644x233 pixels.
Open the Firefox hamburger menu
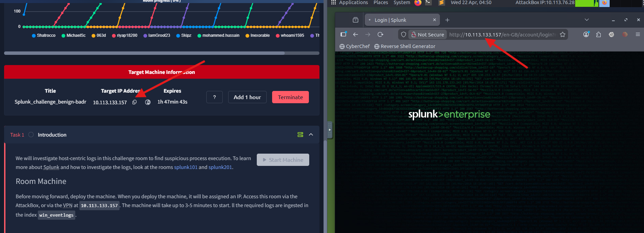(x=638, y=34)
